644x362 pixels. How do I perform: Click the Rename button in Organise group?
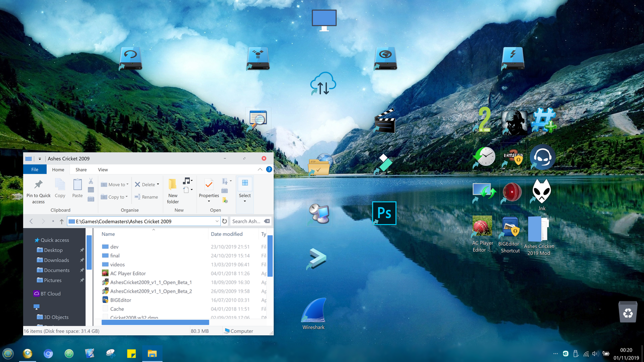[x=146, y=197]
